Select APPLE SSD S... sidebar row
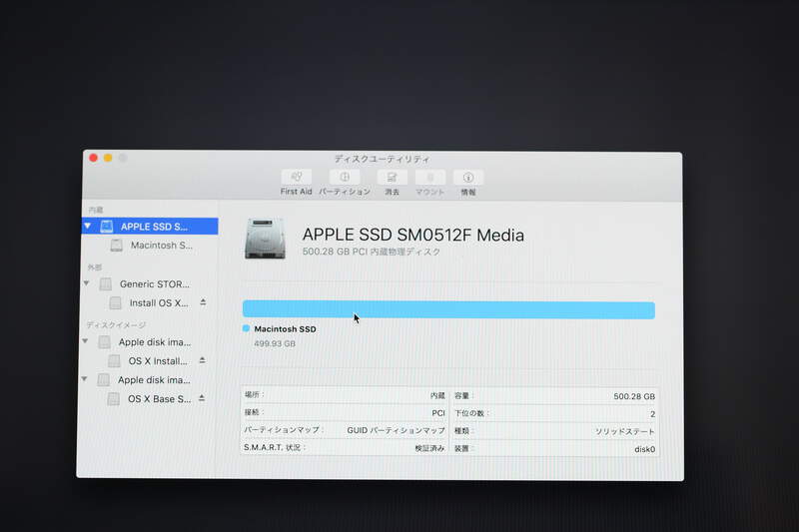 pos(150,226)
